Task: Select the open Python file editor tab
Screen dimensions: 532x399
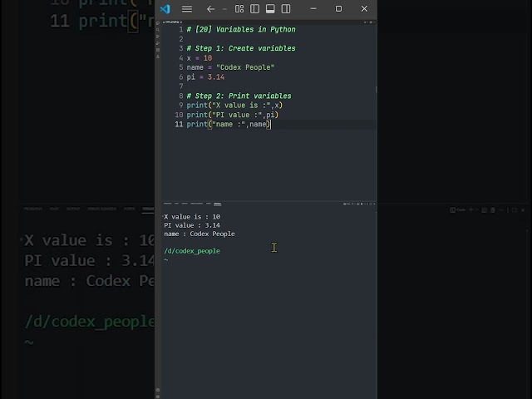Action: (x=172, y=22)
